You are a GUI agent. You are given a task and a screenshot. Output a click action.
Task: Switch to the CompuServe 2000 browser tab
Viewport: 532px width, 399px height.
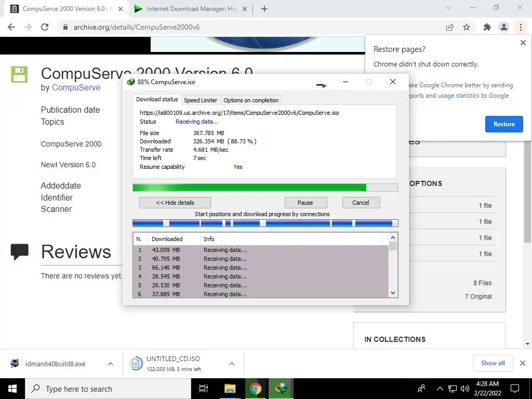67,9
